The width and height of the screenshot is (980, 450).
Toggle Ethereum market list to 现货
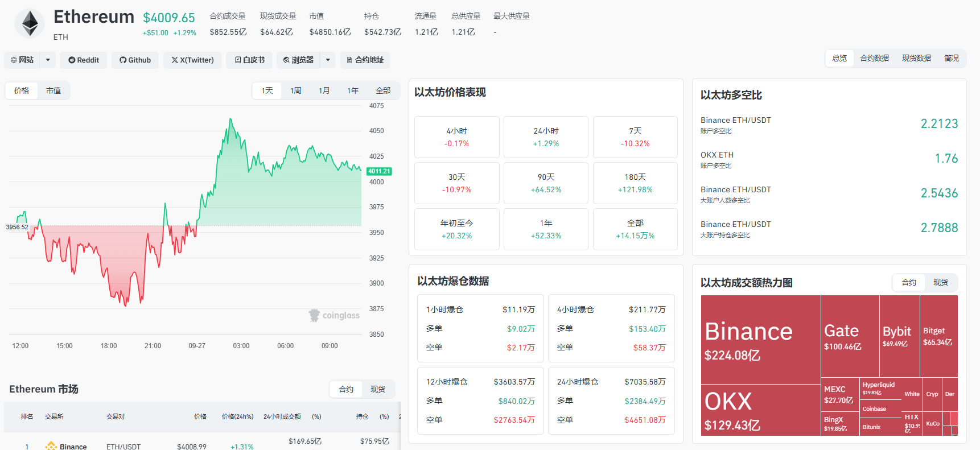coord(378,389)
